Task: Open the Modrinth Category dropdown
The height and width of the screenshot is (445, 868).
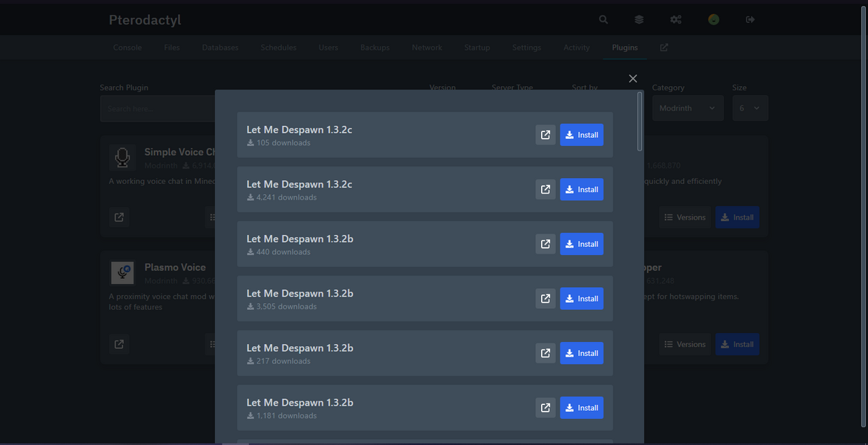Action: (686, 107)
